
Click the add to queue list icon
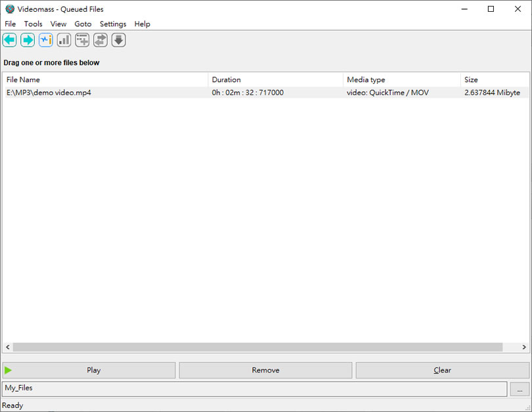point(82,40)
